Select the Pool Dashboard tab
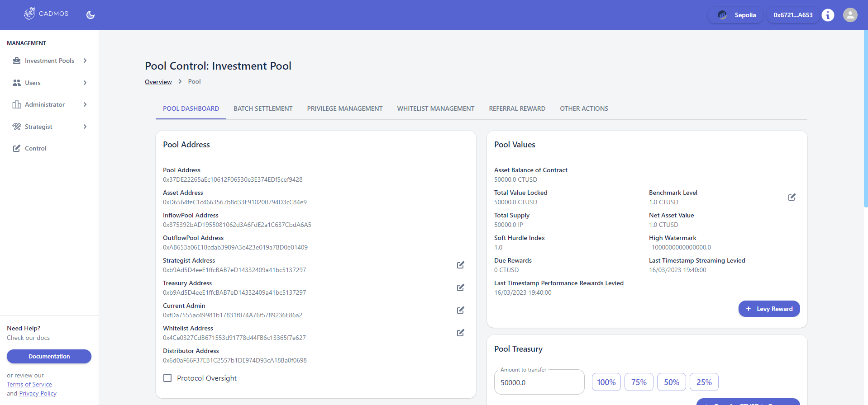The height and width of the screenshot is (405, 868). [x=191, y=108]
